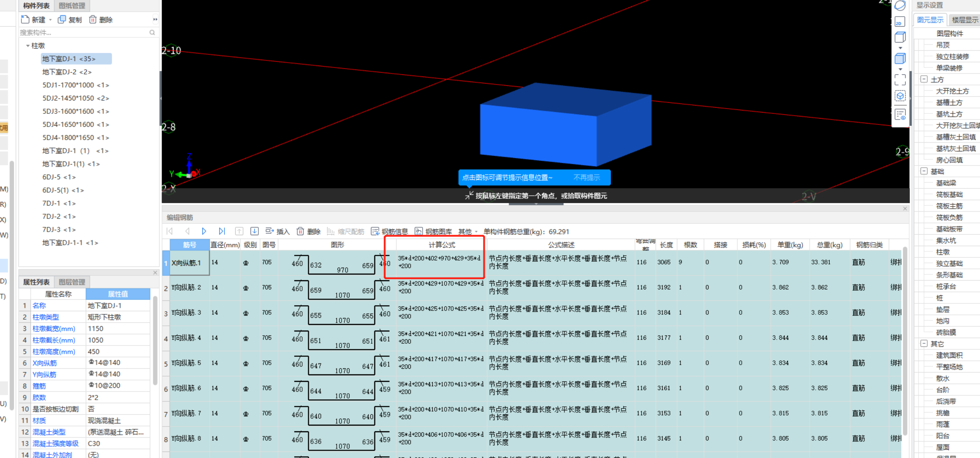Go to first rebar record icon

click(170, 231)
